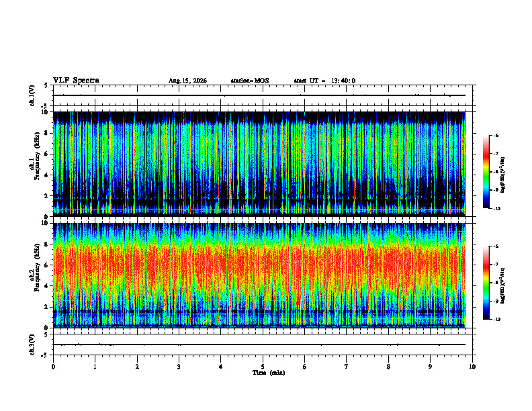532x411 pixels.
Task: Click time axis tick label "1"
Action: click(95, 367)
